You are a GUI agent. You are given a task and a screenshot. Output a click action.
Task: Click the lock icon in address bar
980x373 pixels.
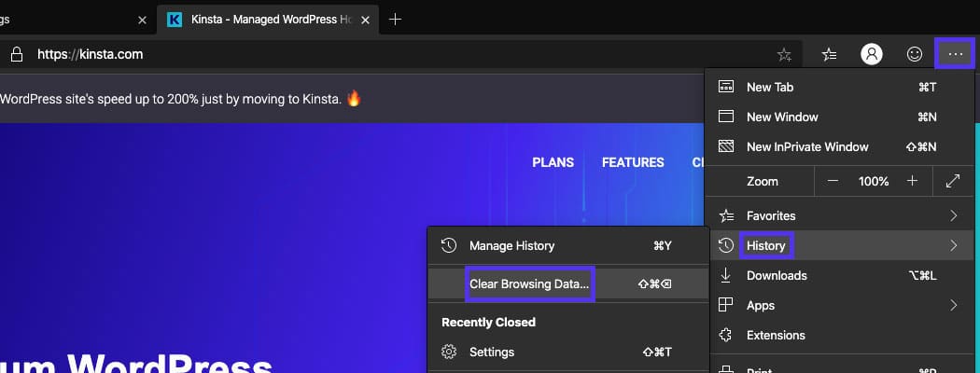16,54
